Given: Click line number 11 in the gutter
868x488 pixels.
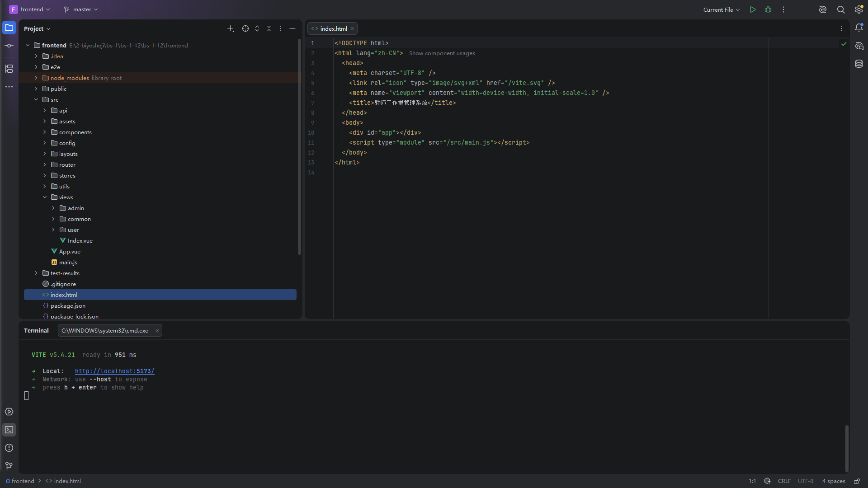Looking at the screenshot, I should tap(311, 142).
